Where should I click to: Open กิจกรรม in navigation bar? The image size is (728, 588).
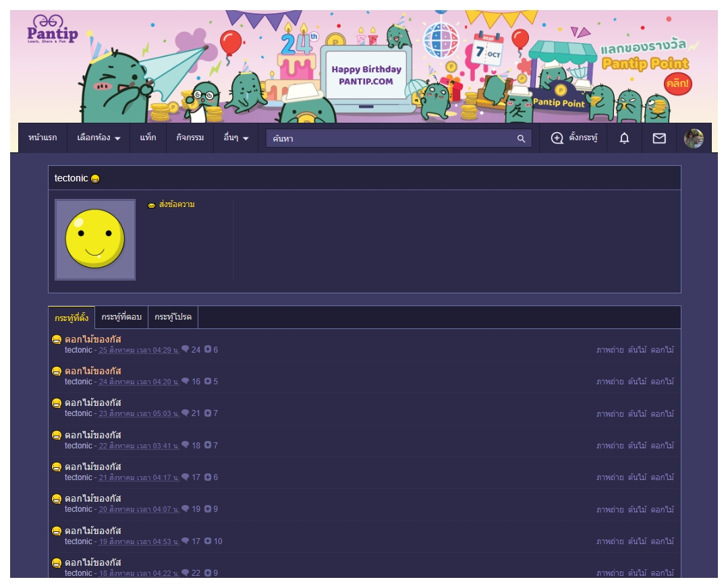(x=190, y=138)
